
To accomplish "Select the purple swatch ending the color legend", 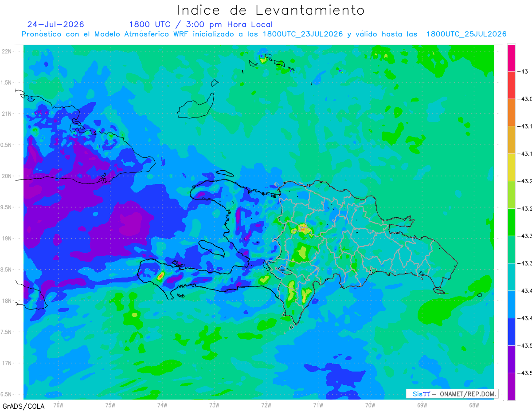I will coord(511,387).
